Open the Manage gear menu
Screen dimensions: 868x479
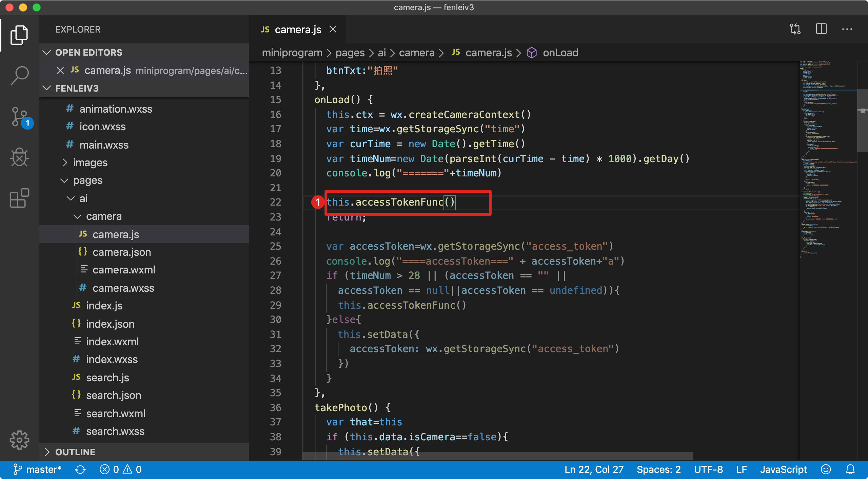click(20, 440)
